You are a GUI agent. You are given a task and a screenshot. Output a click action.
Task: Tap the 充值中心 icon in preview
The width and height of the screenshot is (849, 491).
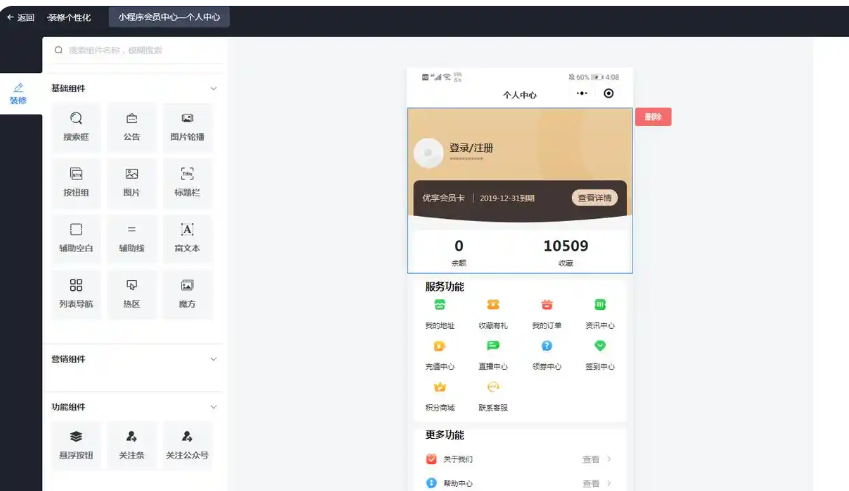[x=440, y=346]
